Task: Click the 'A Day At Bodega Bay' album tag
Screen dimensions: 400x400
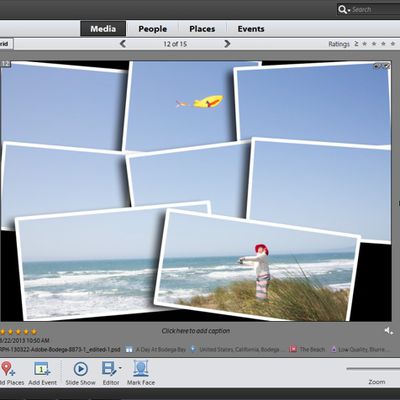Action: click(x=161, y=349)
